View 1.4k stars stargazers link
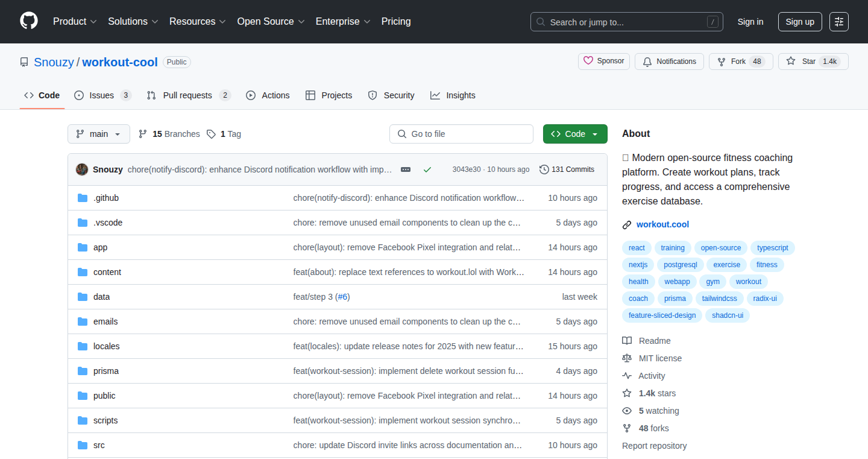The width and height of the screenshot is (868, 459). point(649,393)
